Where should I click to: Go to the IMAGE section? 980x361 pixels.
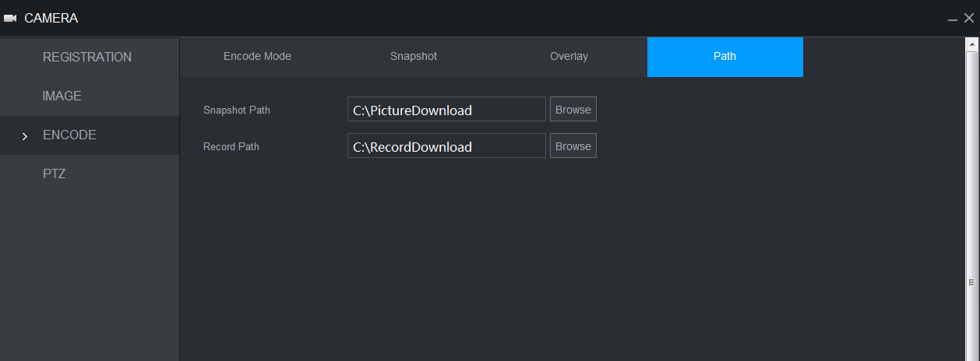(62, 96)
